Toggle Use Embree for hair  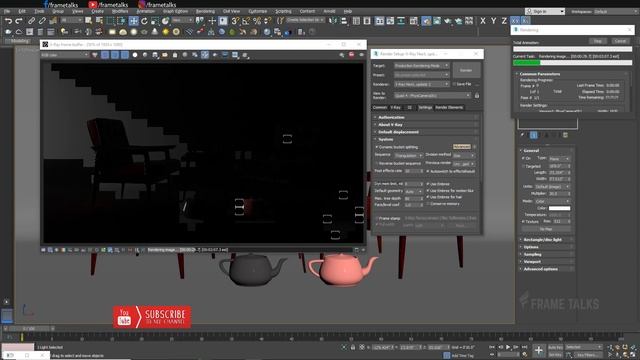tap(428, 197)
